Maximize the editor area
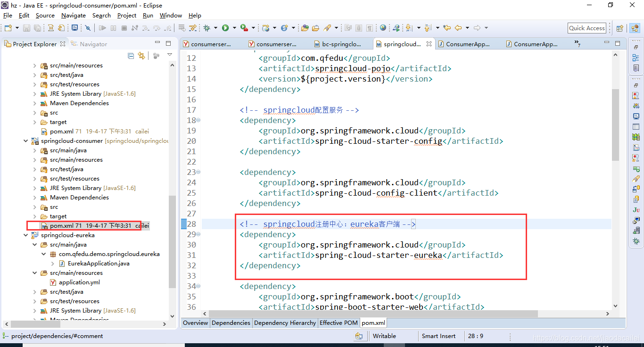Screen dimensions: 644x347 [618, 43]
